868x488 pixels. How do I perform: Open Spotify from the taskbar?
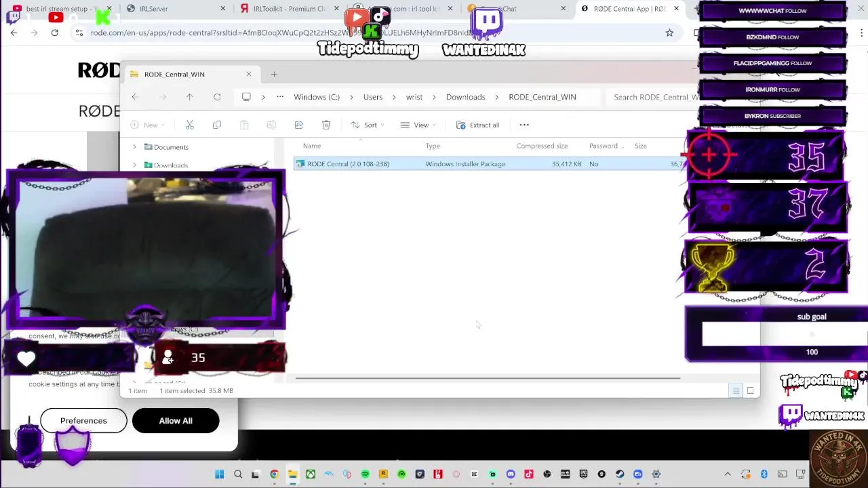[365, 474]
